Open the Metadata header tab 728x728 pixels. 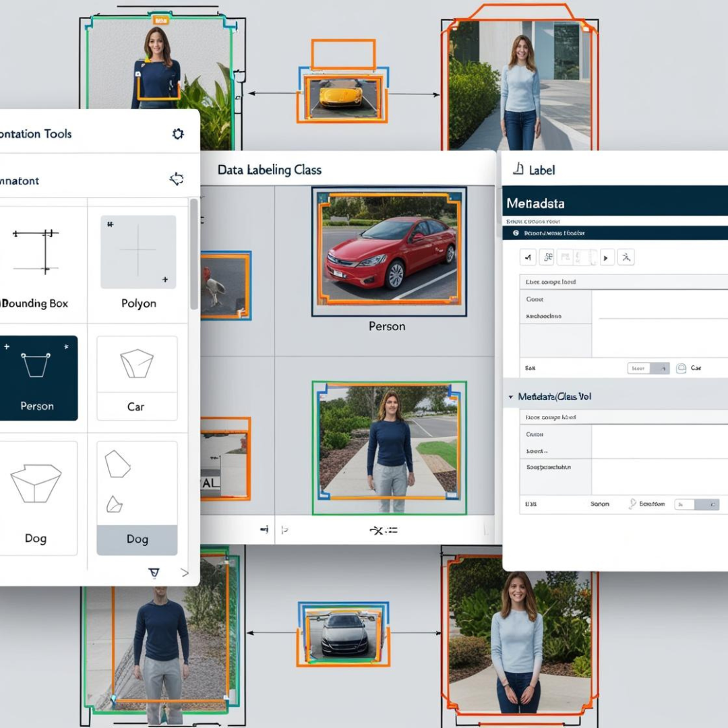(x=535, y=203)
